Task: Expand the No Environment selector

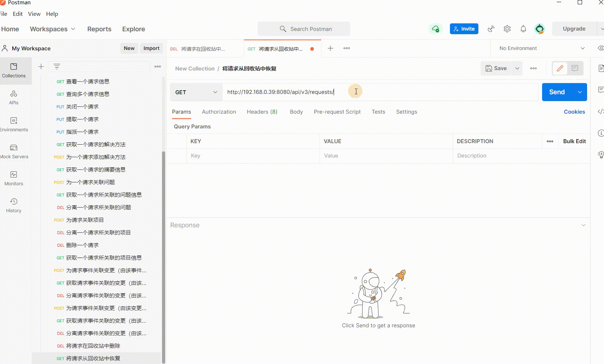Action: [x=542, y=48]
